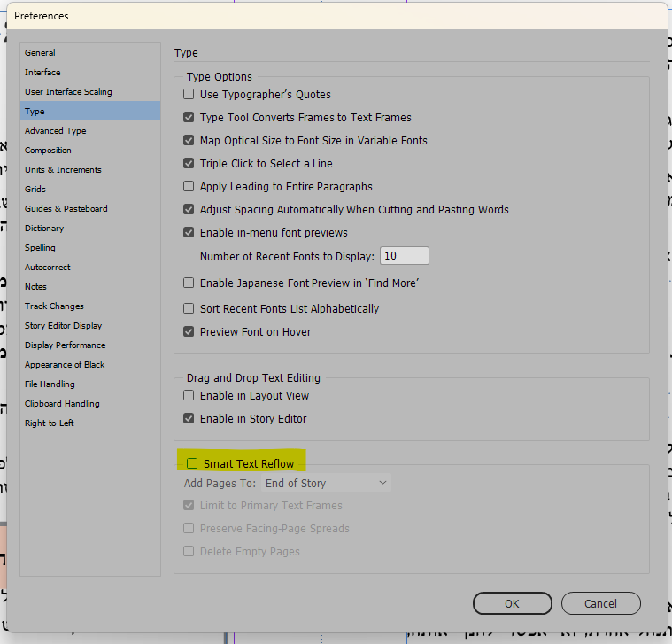
Task: Cancel the Preferences dialog
Action: pyautogui.click(x=601, y=604)
